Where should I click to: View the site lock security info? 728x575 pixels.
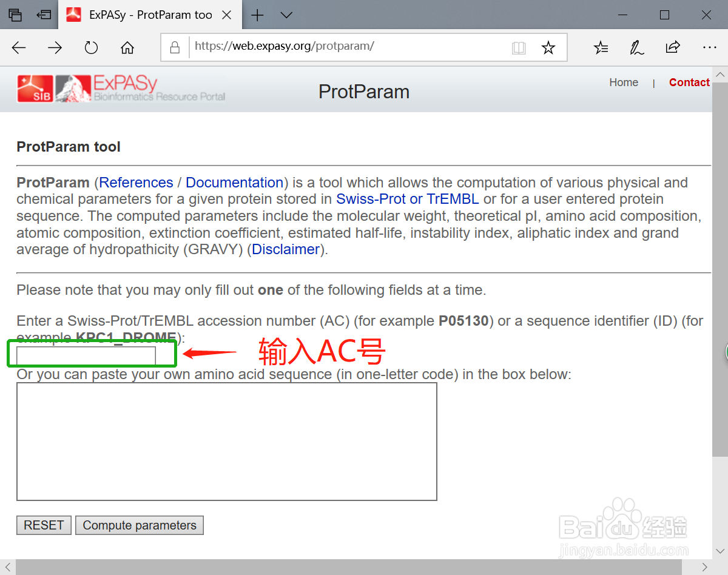[175, 47]
